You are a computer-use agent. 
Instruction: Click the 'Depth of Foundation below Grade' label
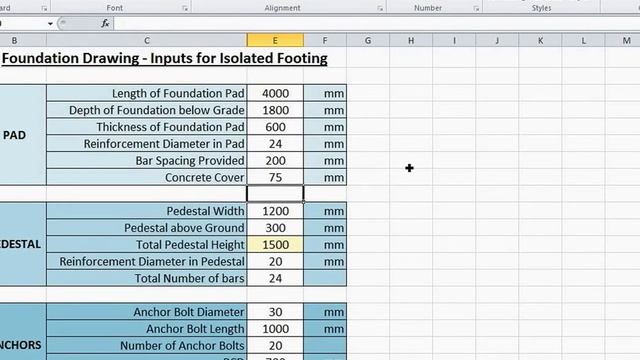[x=157, y=110]
